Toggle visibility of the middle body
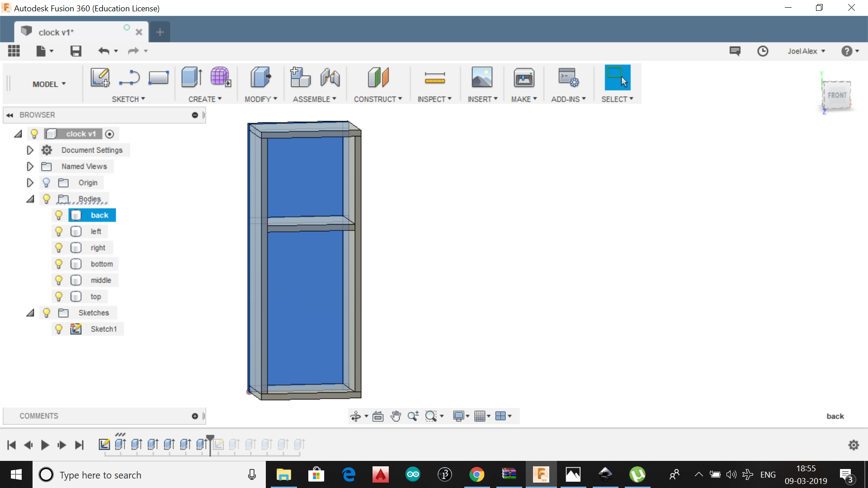 pyautogui.click(x=59, y=280)
